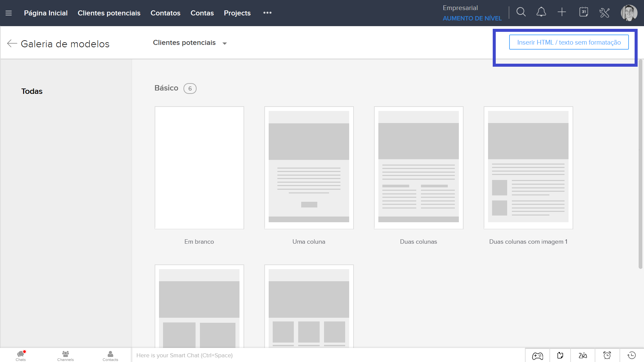This screenshot has width=644, height=362.
Task: Open the alarm clock reminders icon
Action: (x=607, y=355)
